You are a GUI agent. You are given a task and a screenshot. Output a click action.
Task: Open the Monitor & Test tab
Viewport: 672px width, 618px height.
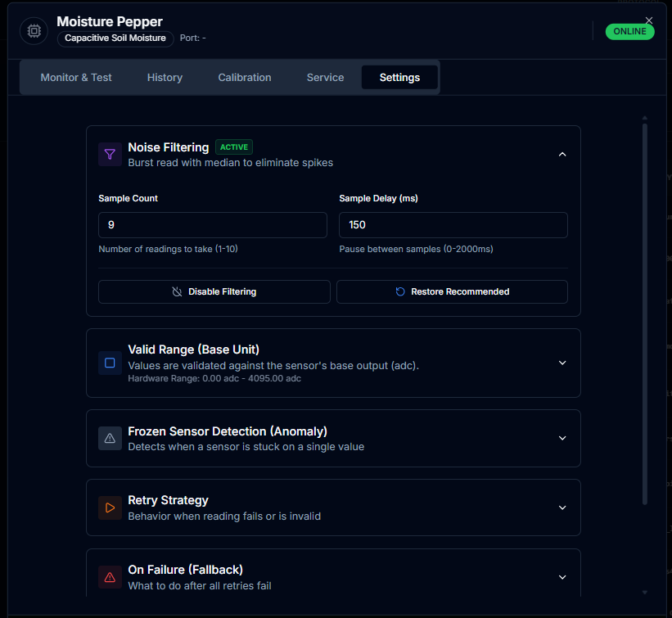click(76, 78)
